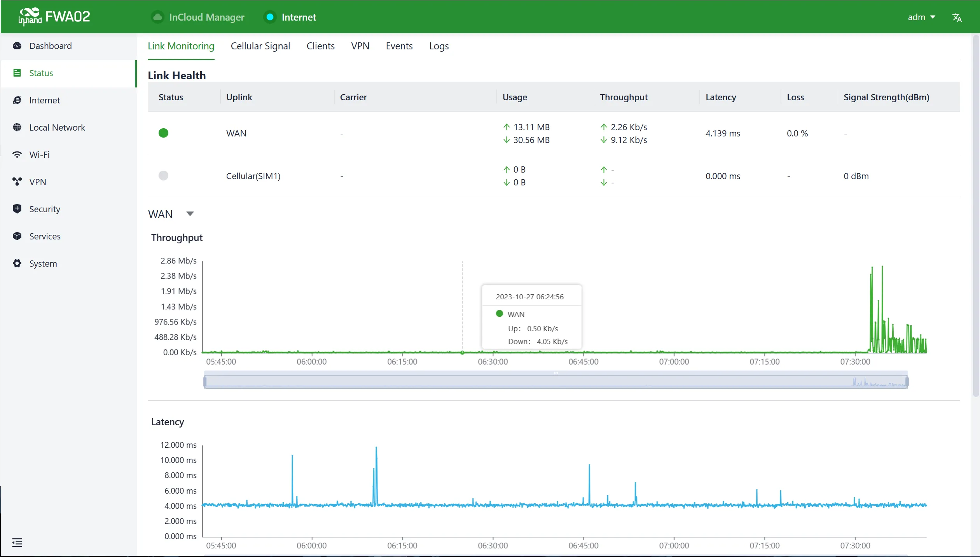Click the Local Network globe icon
Screen dimensions: 980x557
[17, 127]
